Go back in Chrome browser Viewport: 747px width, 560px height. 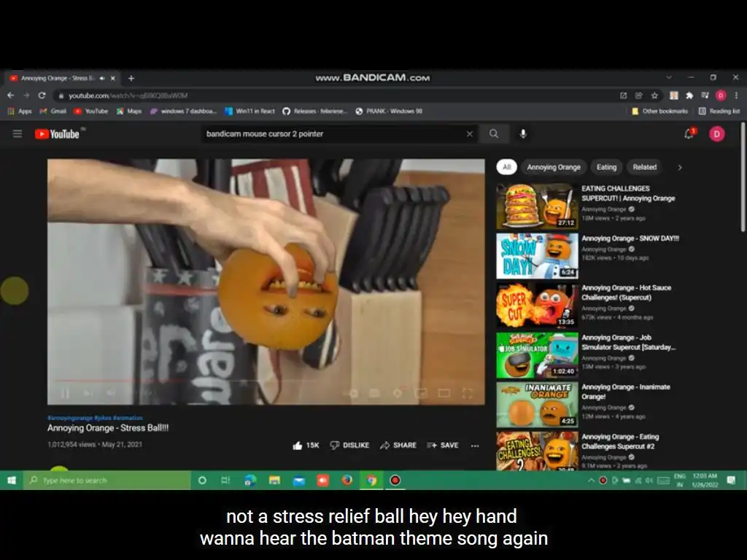point(10,96)
